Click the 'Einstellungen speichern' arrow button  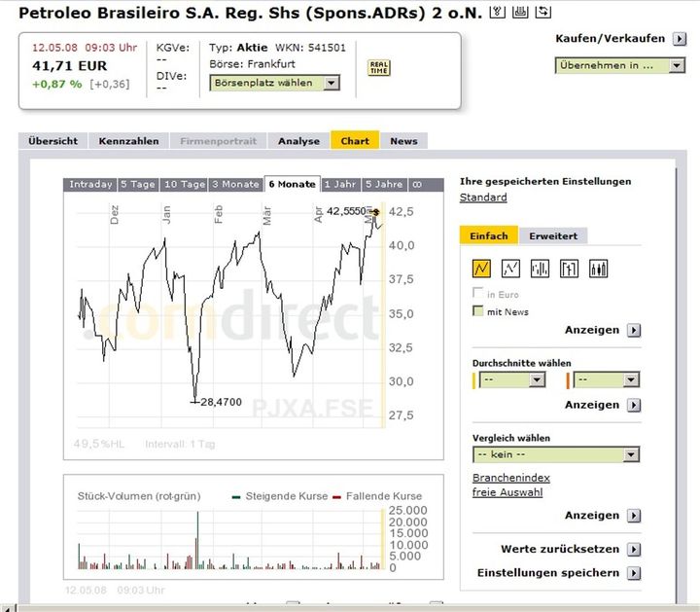634,573
